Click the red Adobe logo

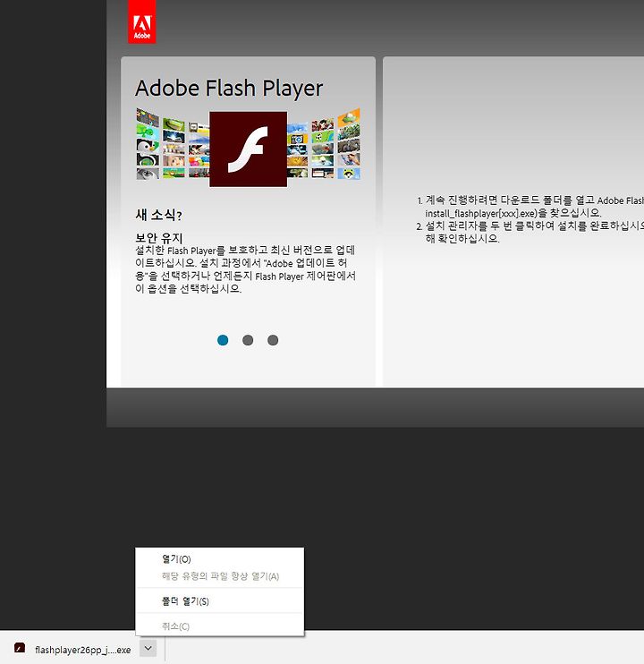coord(142,21)
